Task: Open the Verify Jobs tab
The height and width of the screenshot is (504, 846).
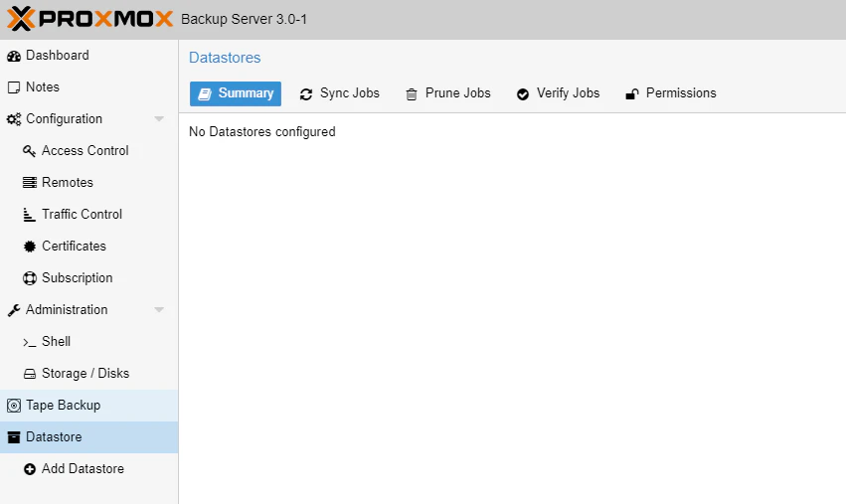Action: click(x=558, y=93)
